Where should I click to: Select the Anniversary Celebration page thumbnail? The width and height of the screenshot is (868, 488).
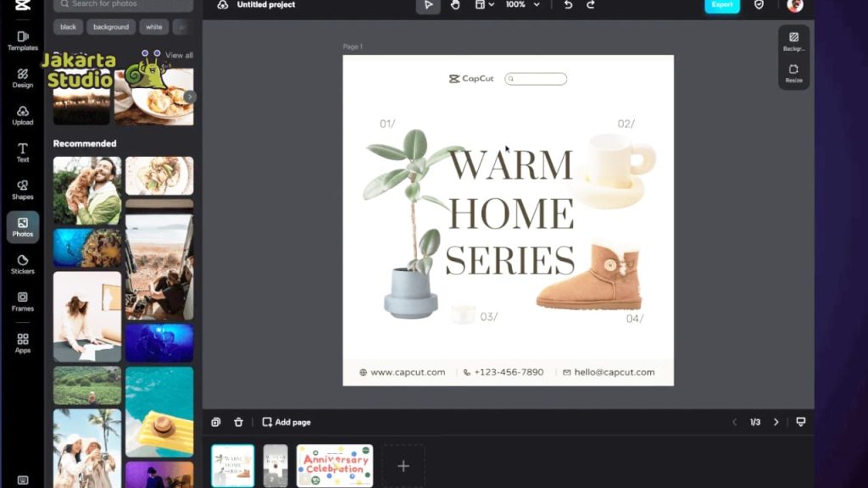(x=335, y=465)
